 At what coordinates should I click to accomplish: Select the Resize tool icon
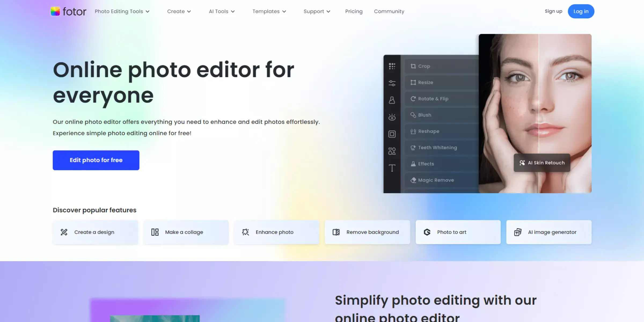(x=413, y=82)
